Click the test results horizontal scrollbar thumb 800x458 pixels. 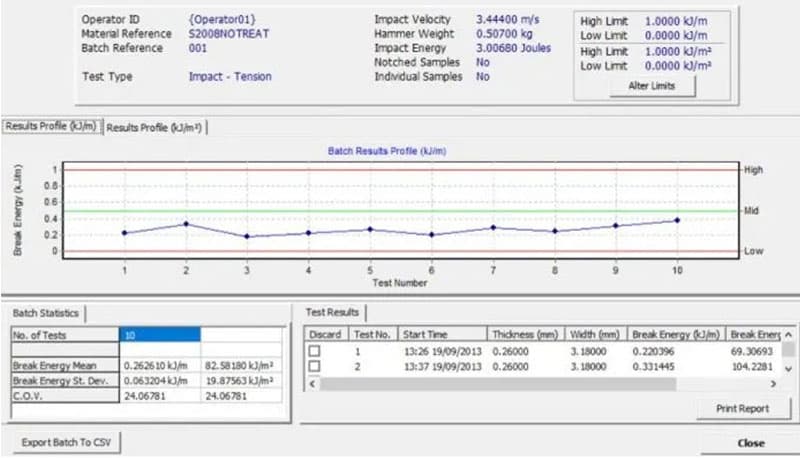498,384
